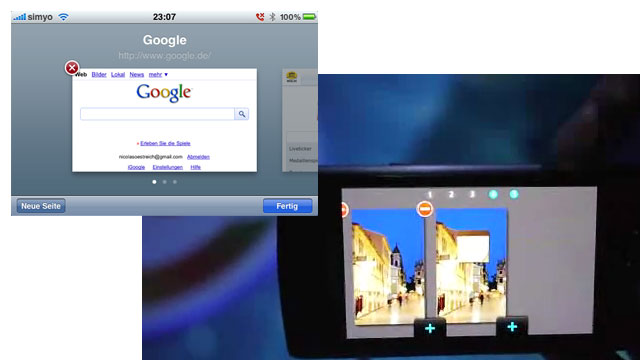Open the partially visible next page thumbnail

tap(300, 120)
